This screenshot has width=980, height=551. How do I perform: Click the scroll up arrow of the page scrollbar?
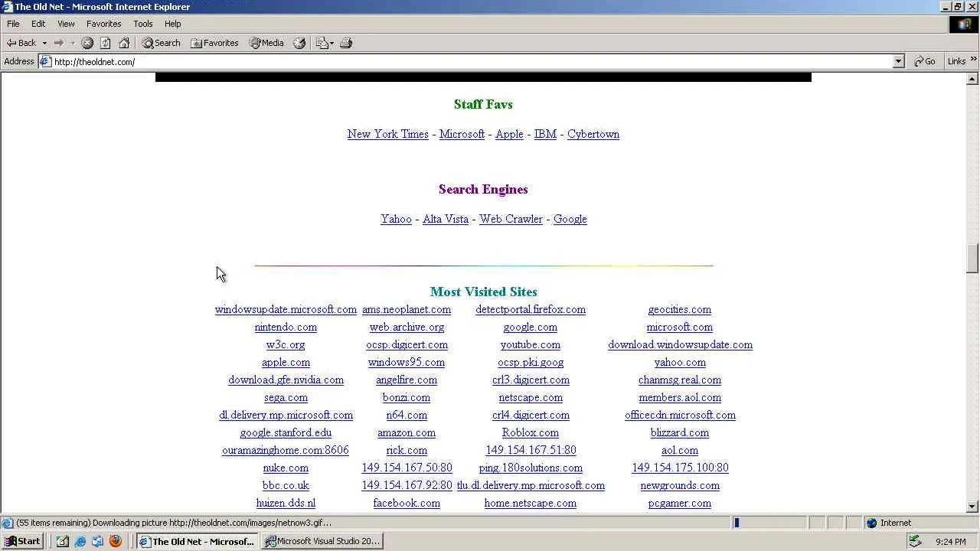click(x=972, y=79)
